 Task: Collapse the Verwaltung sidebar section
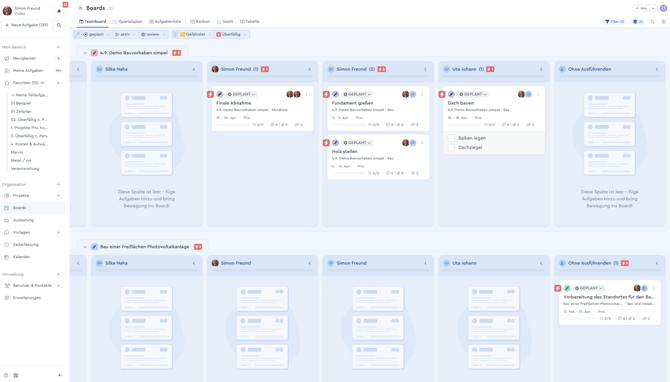pos(59,274)
